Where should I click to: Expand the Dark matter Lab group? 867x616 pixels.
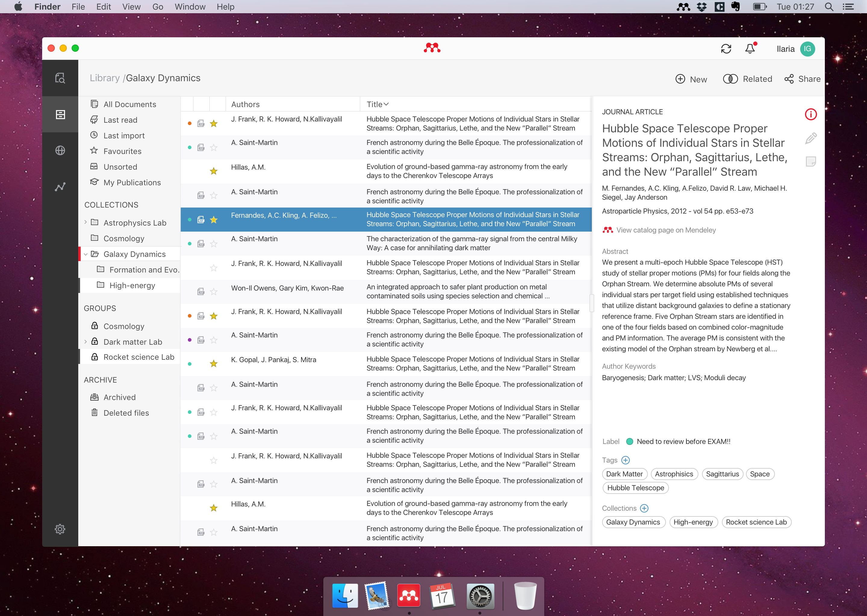(x=85, y=342)
